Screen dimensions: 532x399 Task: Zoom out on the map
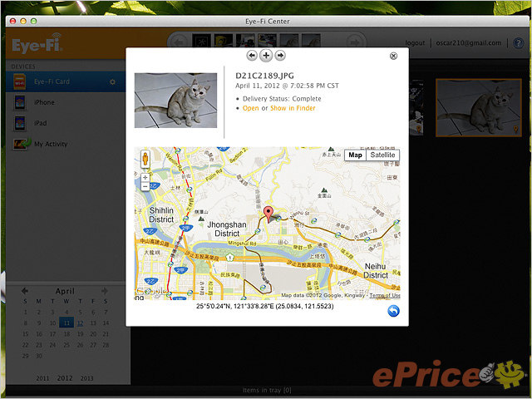[x=145, y=186]
